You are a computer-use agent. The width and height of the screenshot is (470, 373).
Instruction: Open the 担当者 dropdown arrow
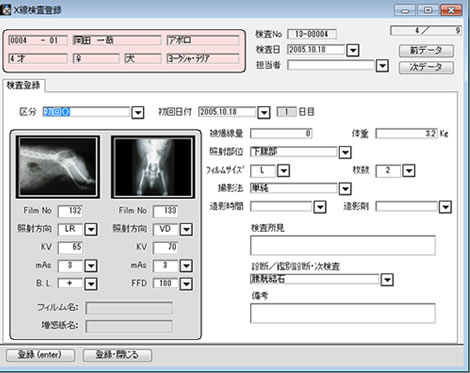click(382, 66)
